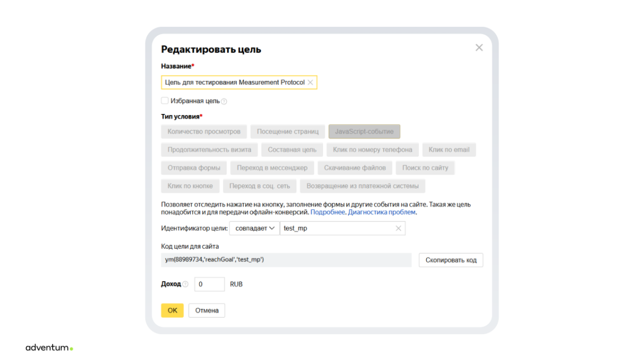Click help icon next to Избранная цель
Viewport: 644px width, 361px height.
click(224, 101)
